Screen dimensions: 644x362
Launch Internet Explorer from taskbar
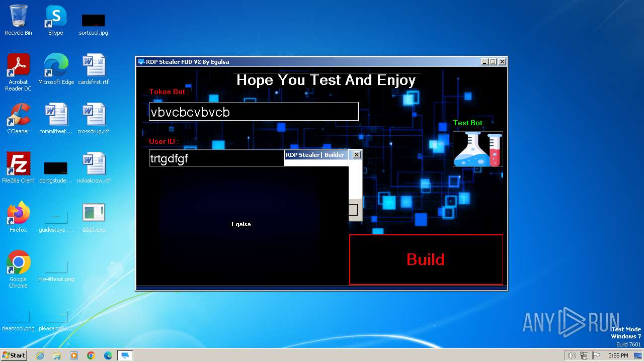coord(40,355)
